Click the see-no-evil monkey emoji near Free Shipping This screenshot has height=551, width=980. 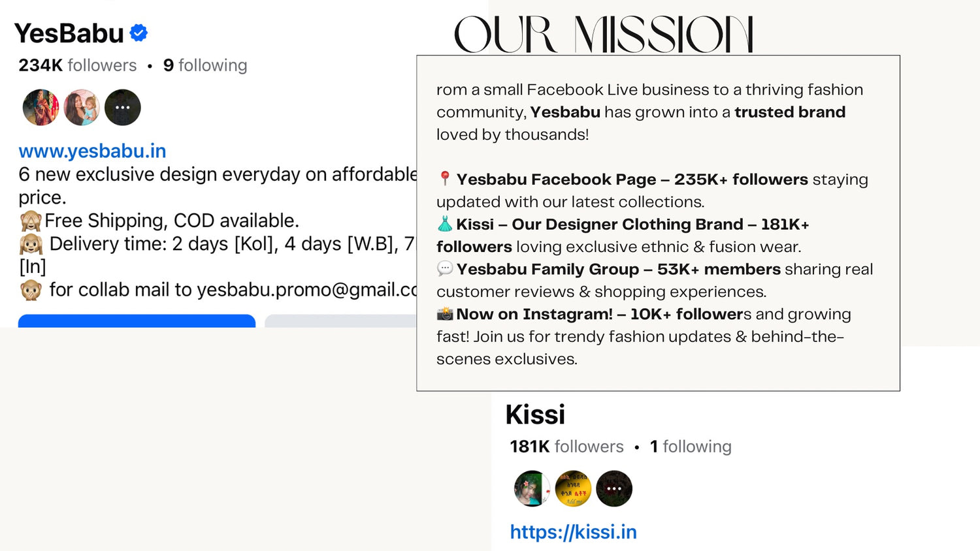point(31,221)
